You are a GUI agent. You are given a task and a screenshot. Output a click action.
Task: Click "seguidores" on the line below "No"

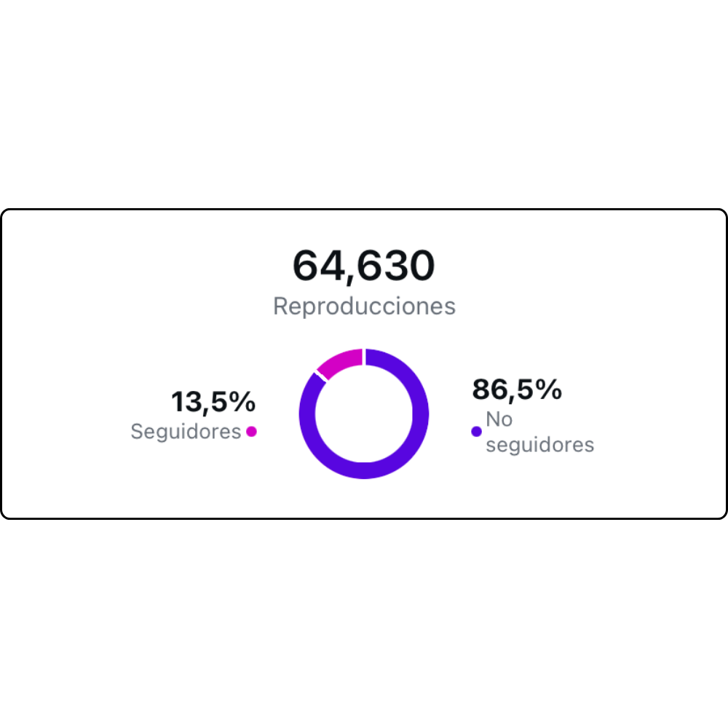point(539,444)
